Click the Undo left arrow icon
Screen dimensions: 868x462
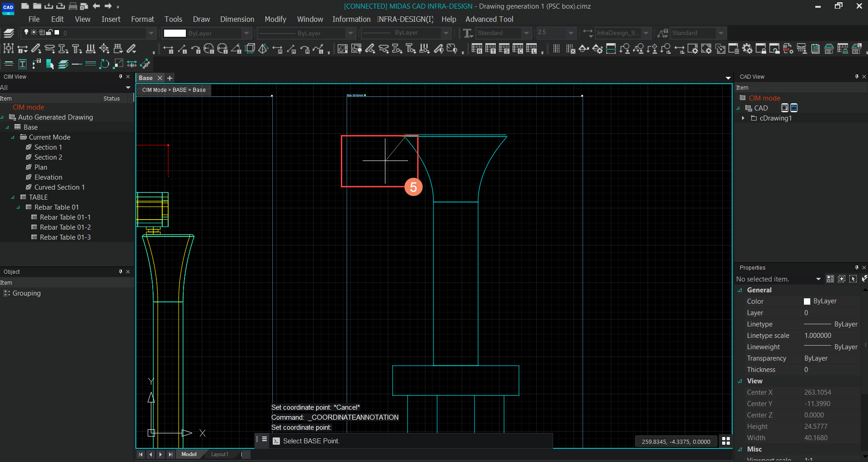[96, 6]
